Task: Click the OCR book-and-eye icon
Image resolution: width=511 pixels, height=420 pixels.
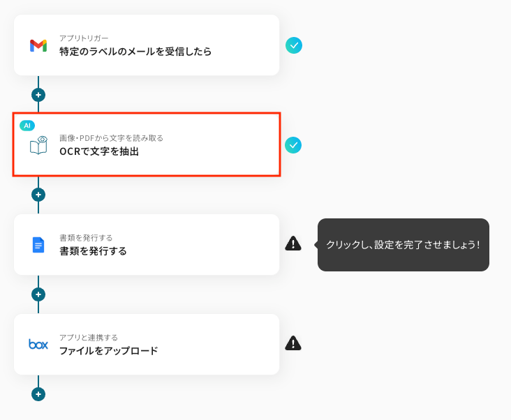Action: (38, 145)
